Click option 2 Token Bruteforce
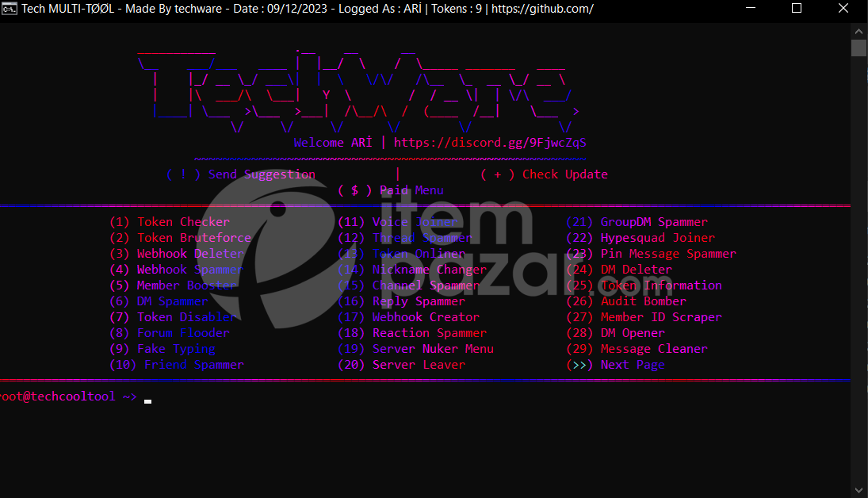Image resolution: width=868 pixels, height=498 pixels. [x=180, y=238]
